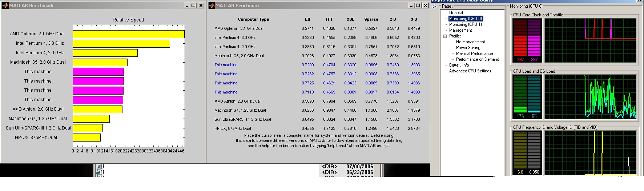
Task: Click the 3-D column header
Action: point(414,19)
